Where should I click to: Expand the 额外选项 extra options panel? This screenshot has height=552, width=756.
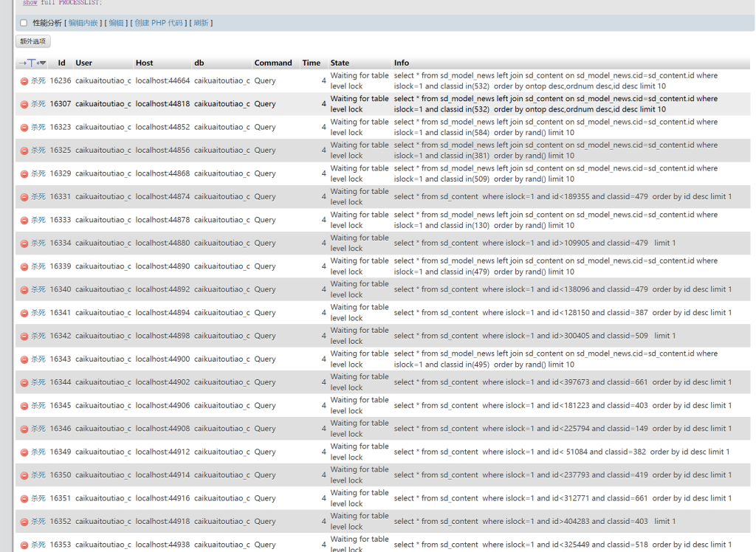32,42
